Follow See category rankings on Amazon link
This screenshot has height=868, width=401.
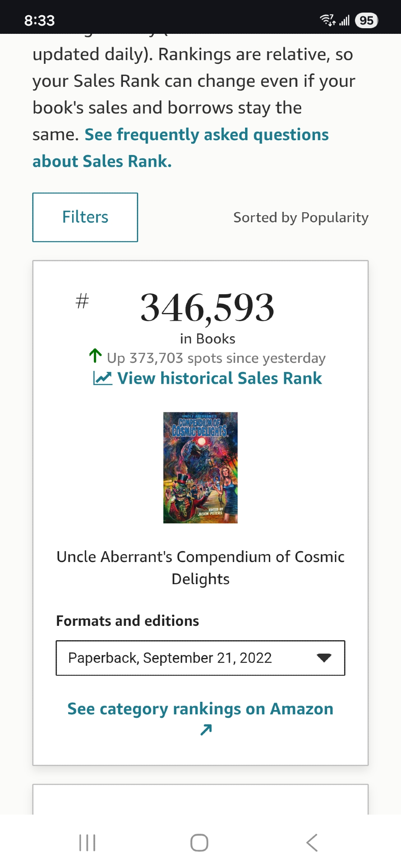(x=200, y=709)
